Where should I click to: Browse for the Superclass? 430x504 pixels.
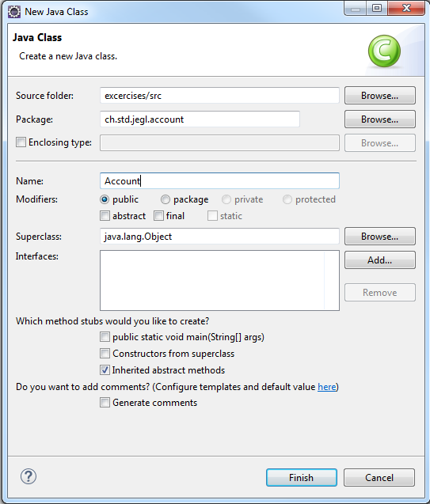[380, 237]
